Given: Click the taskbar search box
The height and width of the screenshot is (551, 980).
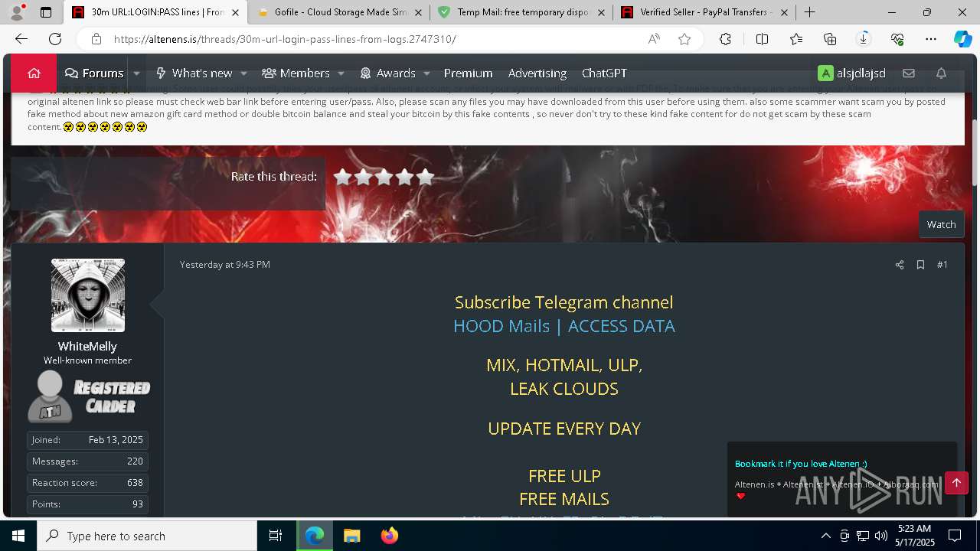Looking at the screenshot, I should [x=147, y=536].
